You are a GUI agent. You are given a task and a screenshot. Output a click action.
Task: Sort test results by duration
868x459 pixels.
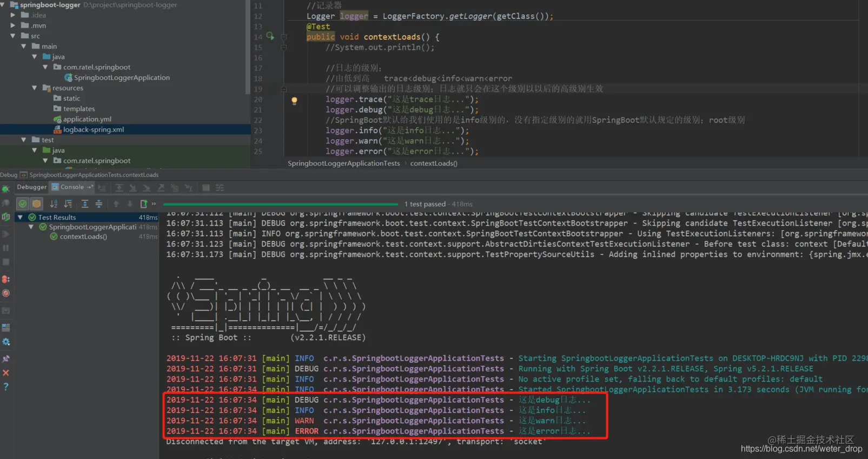tap(68, 204)
